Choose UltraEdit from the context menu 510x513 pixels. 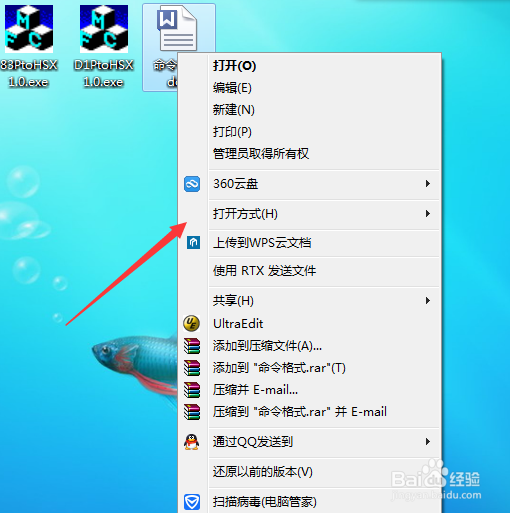[310, 323]
